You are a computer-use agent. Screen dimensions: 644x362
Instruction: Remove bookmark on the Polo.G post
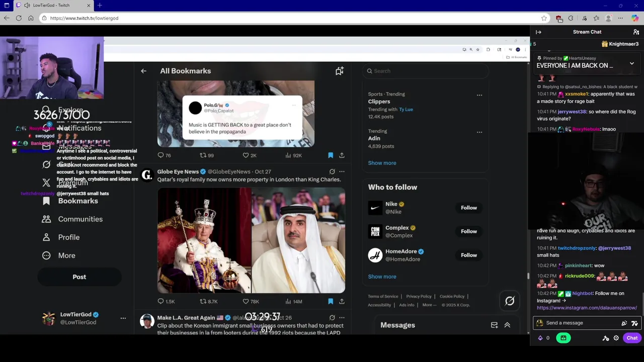pyautogui.click(x=331, y=155)
